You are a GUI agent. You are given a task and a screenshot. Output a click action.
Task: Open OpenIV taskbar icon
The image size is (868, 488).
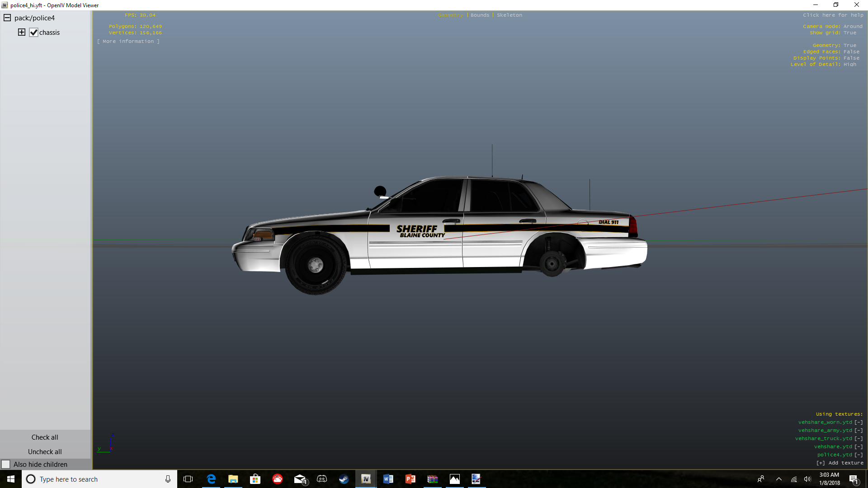[x=366, y=479]
